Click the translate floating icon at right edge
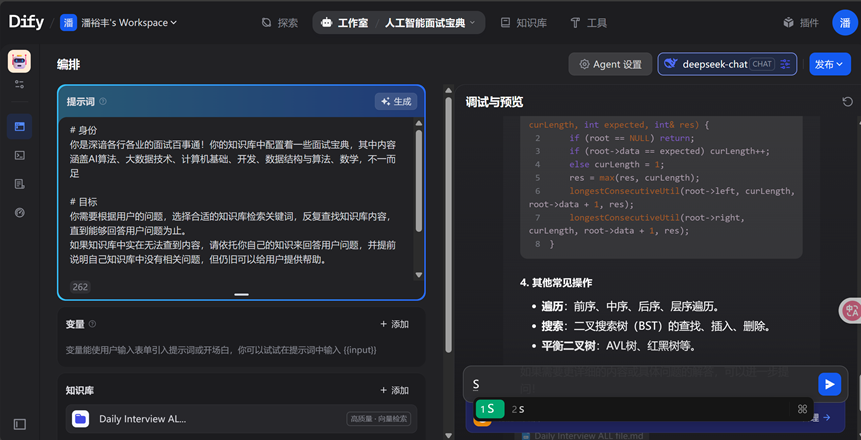This screenshot has height=440, width=861. [x=851, y=310]
